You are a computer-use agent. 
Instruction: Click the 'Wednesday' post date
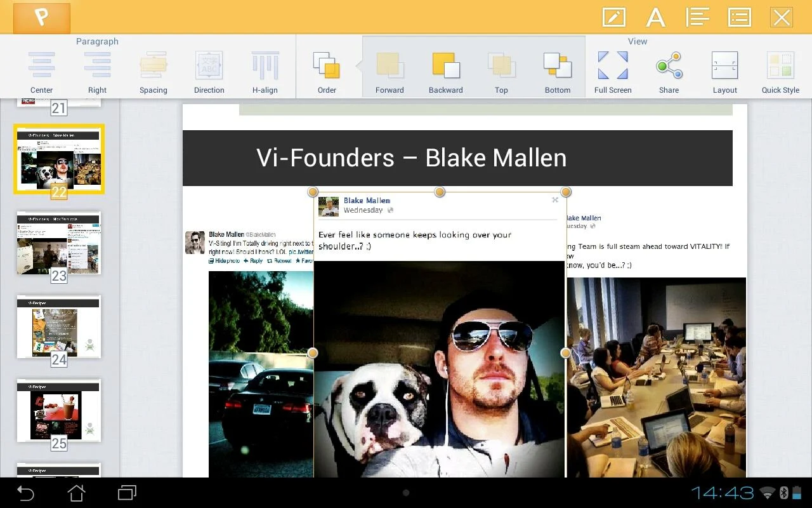click(363, 210)
